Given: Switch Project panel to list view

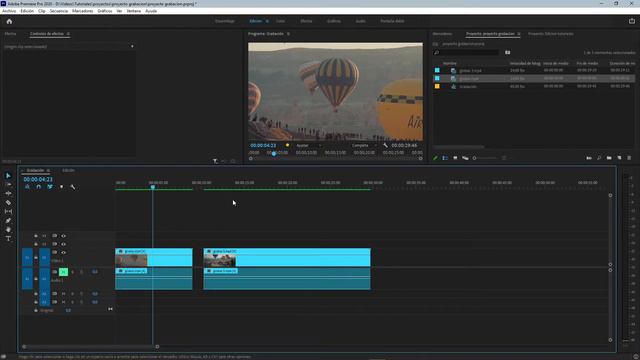Looking at the screenshot, I should (x=445, y=158).
